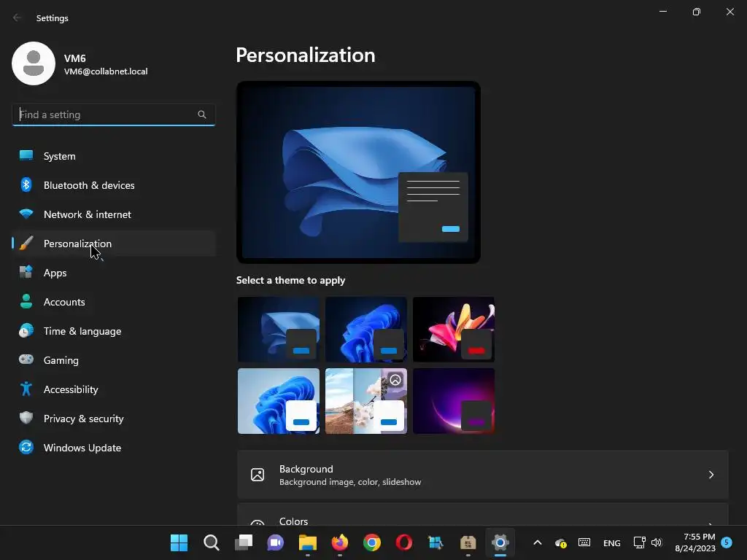Click the current desktop theme preview
Screen dimensions: 747x560
click(x=358, y=172)
